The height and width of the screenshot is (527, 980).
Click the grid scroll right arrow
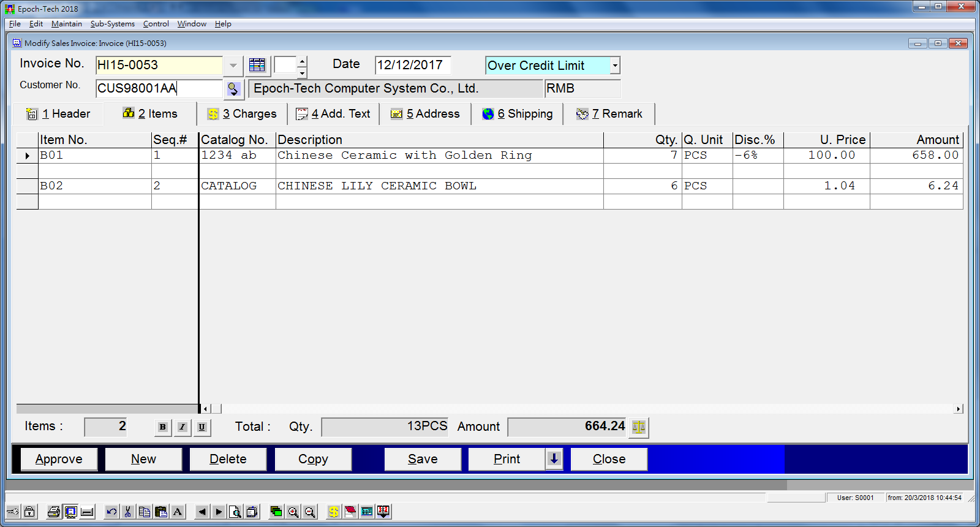click(958, 409)
